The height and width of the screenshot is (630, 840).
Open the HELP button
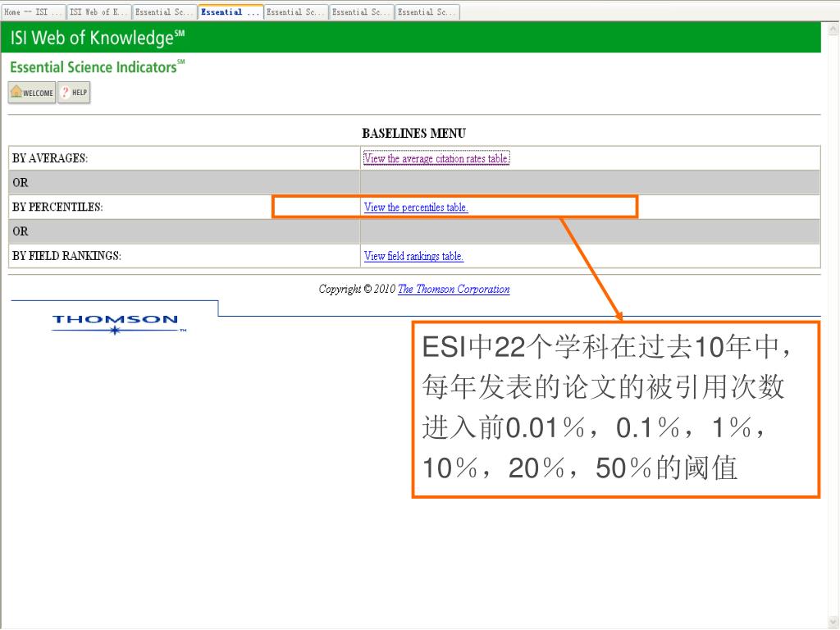click(74, 93)
